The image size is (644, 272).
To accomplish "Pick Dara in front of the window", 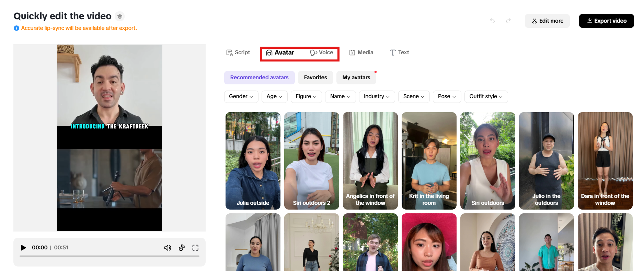I will pos(605,161).
